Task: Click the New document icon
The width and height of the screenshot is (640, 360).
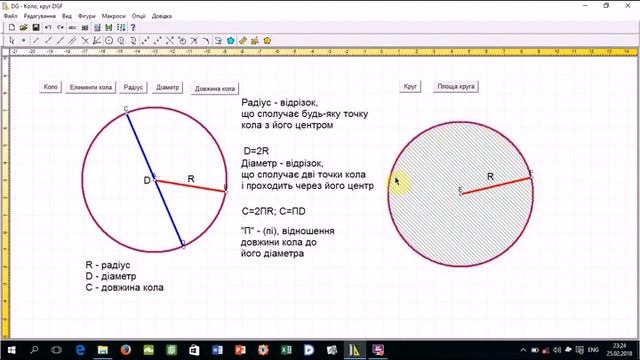Action: [x=12, y=27]
